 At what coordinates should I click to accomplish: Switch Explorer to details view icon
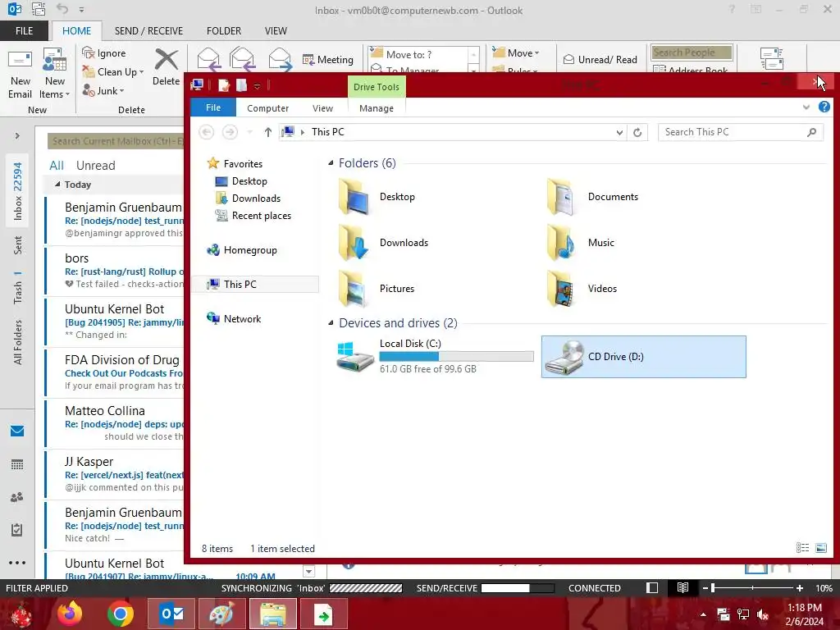point(802,547)
